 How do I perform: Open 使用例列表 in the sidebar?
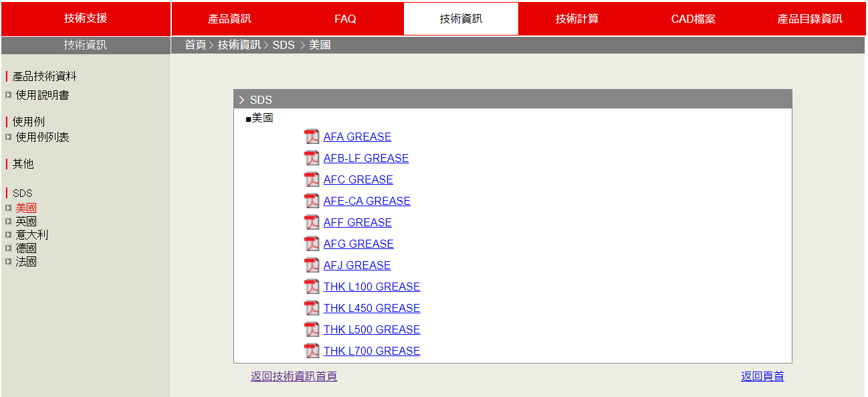pos(42,137)
